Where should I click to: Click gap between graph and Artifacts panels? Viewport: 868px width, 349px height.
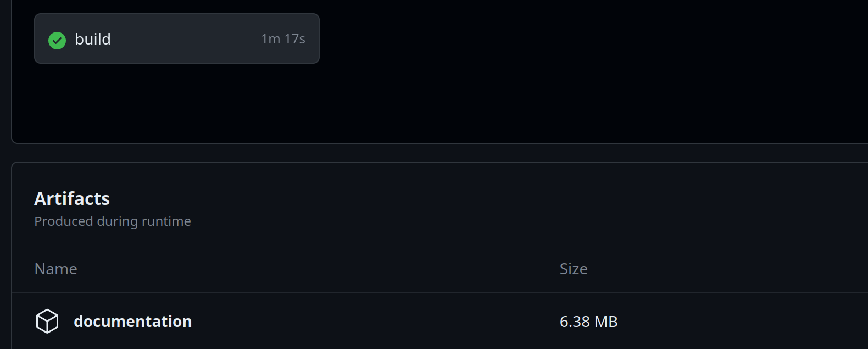[x=439, y=153]
